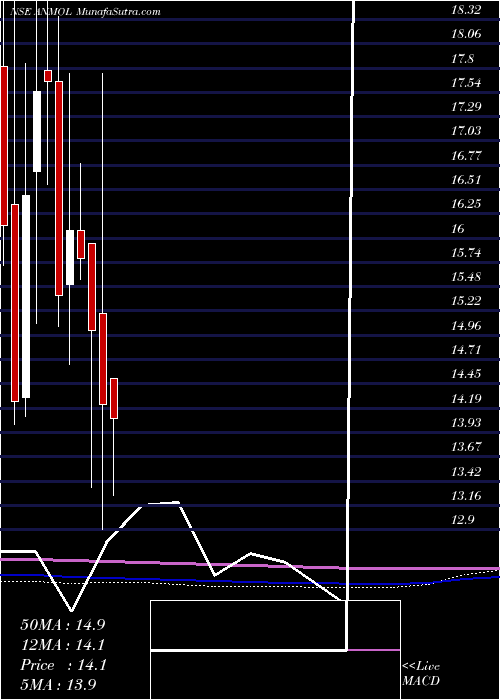Select the 50MA : 14.9 legend text
Viewport: 500px width, 700px height.
(63, 625)
